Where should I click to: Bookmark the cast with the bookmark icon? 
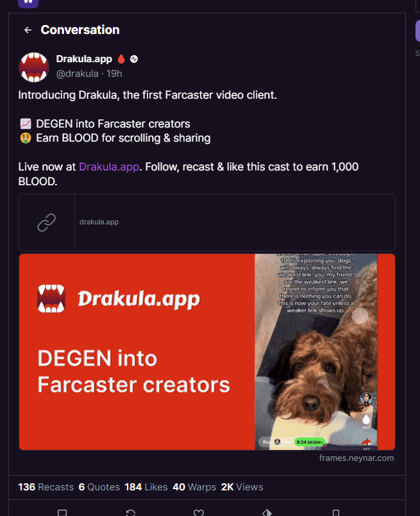point(336,513)
